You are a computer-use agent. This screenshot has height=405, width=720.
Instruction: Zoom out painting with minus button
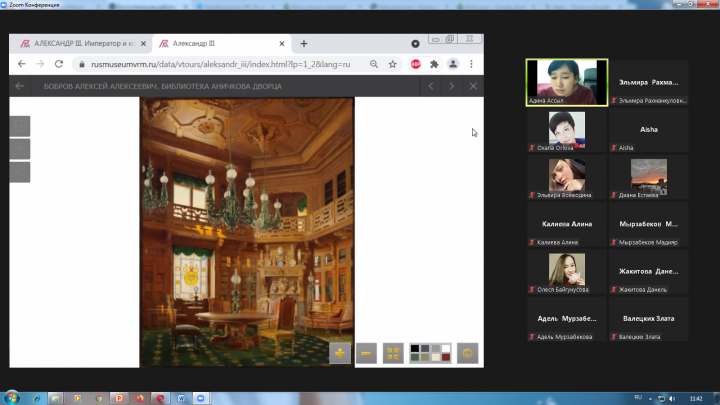[x=366, y=353]
